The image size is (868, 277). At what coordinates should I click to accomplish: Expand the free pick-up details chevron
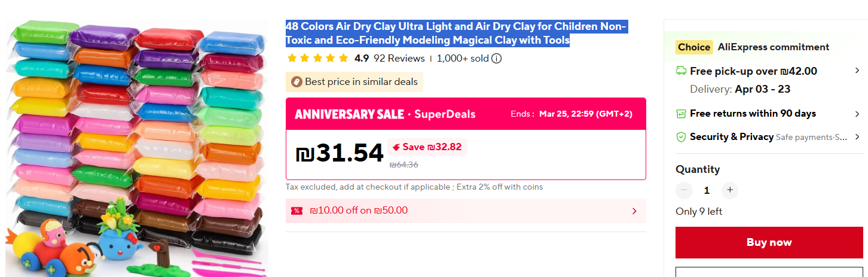[858, 71]
